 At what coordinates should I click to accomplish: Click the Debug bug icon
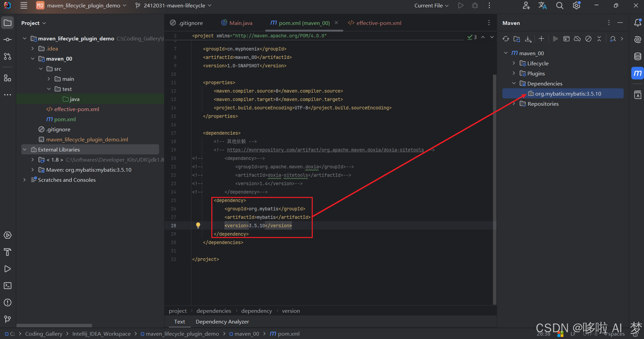(x=475, y=5)
